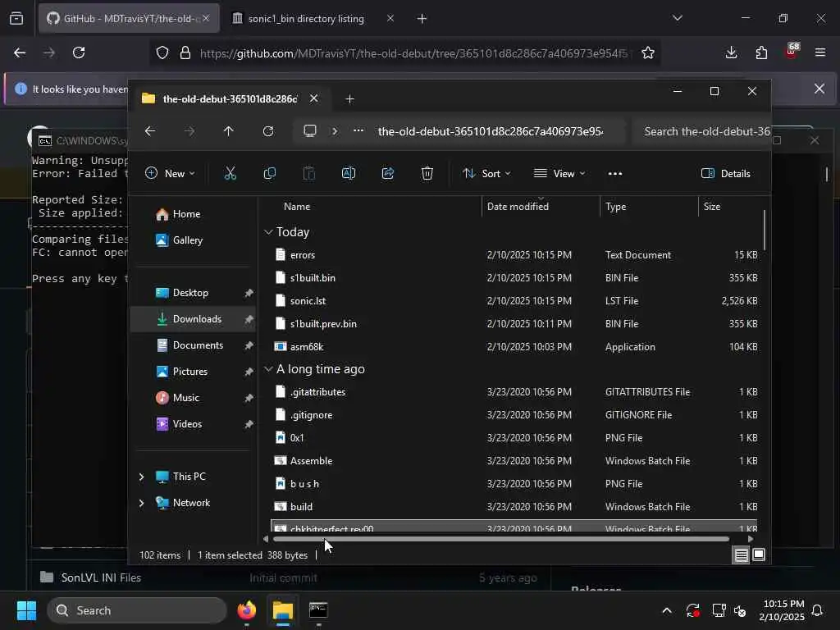840x630 pixels.
Task: Reload the Firefox page
Action: coord(79,52)
